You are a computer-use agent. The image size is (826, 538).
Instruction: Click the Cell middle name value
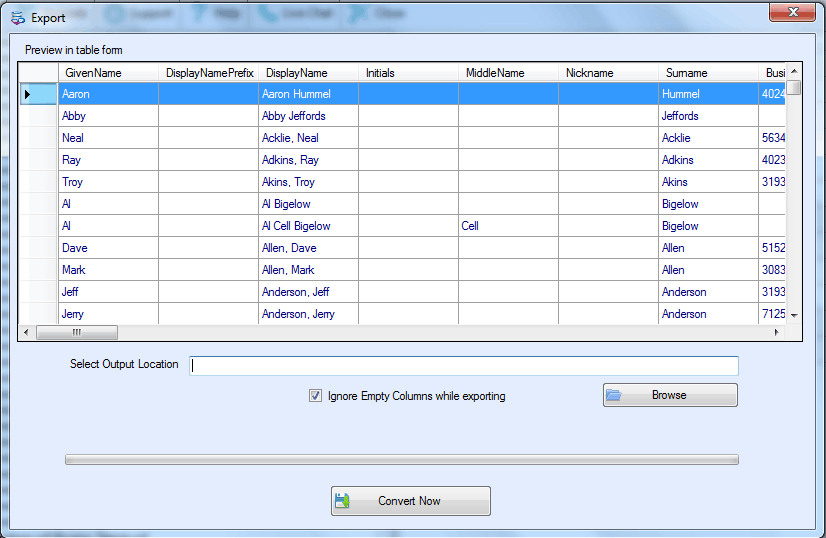pyautogui.click(x=509, y=226)
